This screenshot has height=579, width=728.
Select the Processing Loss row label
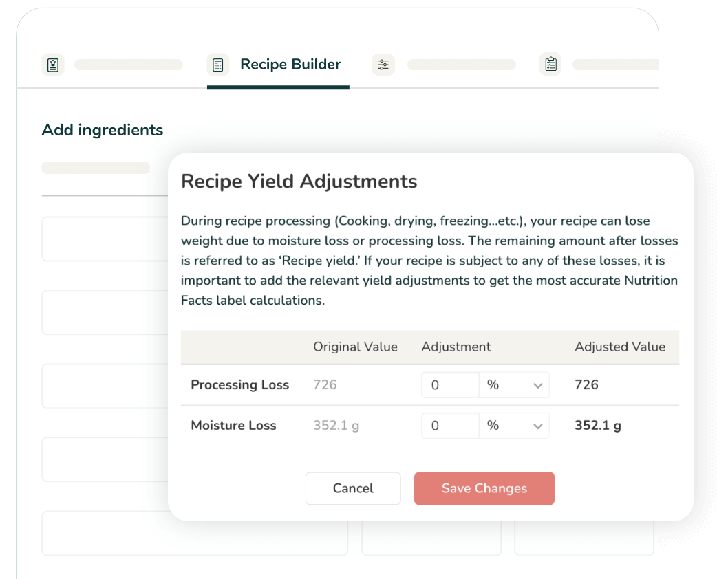pos(239,385)
